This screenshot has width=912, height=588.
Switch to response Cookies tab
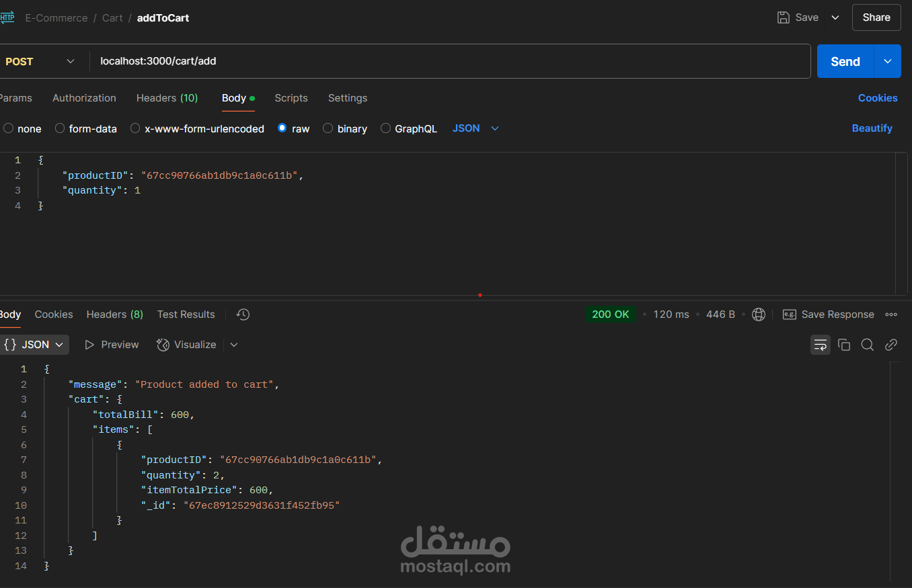coord(54,314)
